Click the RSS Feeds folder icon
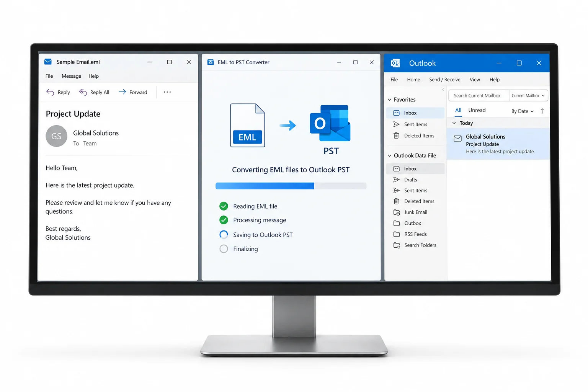Image resolution: width=588 pixels, height=392 pixels. pyautogui.click(x=397, y=234)
